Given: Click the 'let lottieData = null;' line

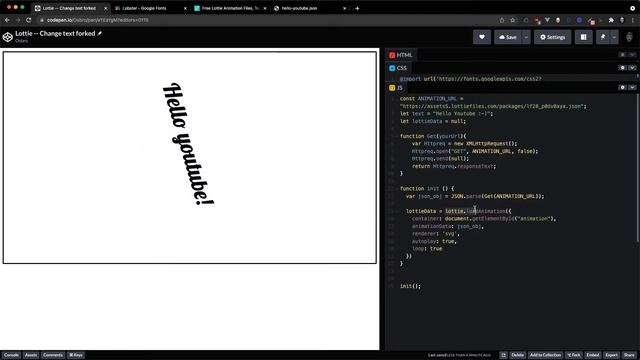Looking at the screenshot, I should tap(433, 121).
